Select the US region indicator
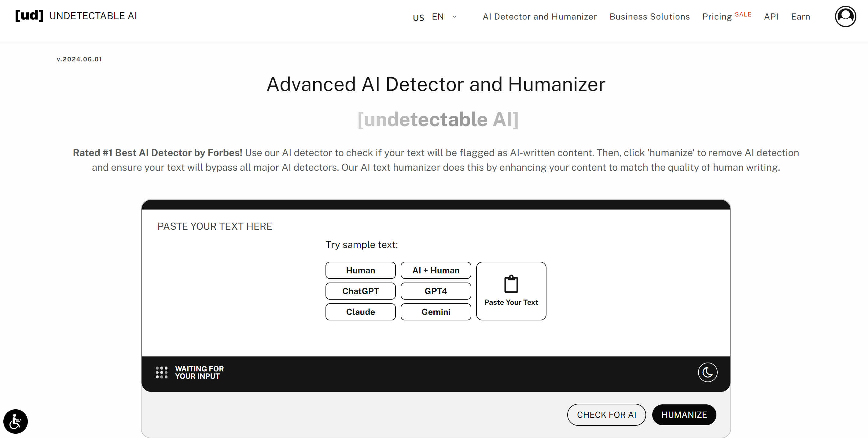This screenshot has width=868, height=438. coord(418,17)
